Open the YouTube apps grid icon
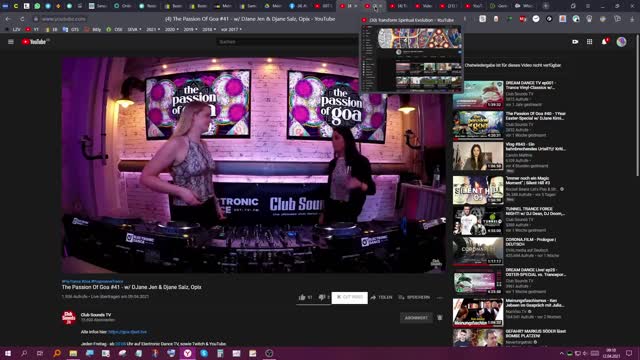This screenshot has height=360, width=640. (589, 42)
